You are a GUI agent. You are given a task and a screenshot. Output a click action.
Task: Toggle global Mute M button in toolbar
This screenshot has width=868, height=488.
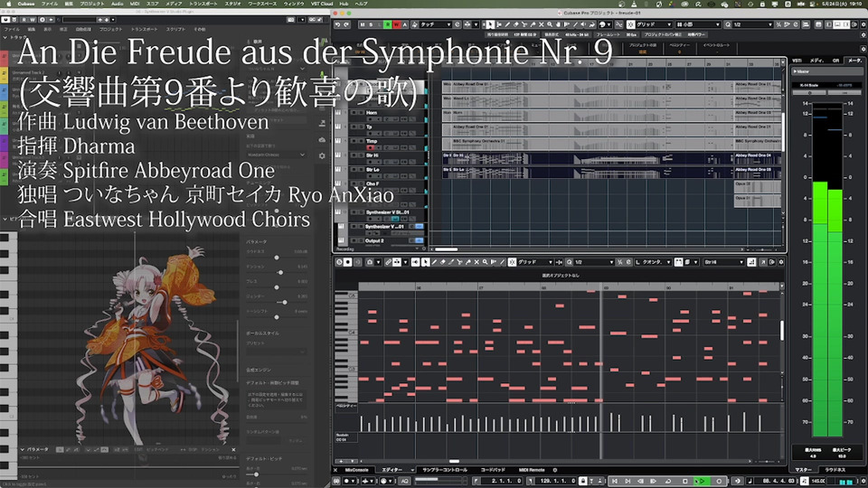click(x=363, y=25)
